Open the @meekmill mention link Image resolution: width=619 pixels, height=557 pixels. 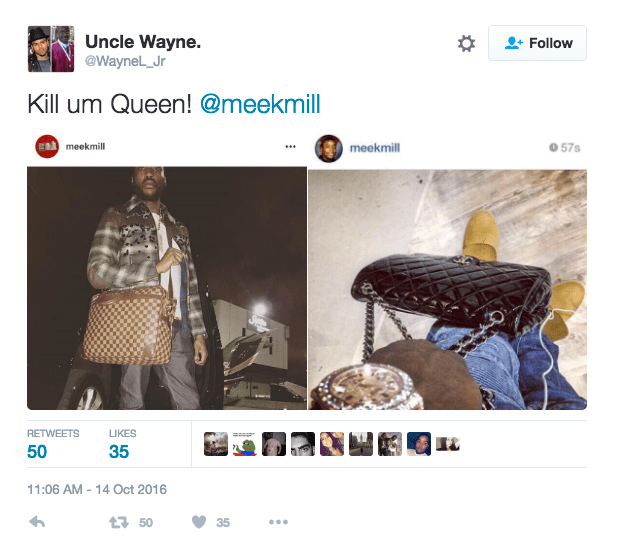[x=260, y=104]
